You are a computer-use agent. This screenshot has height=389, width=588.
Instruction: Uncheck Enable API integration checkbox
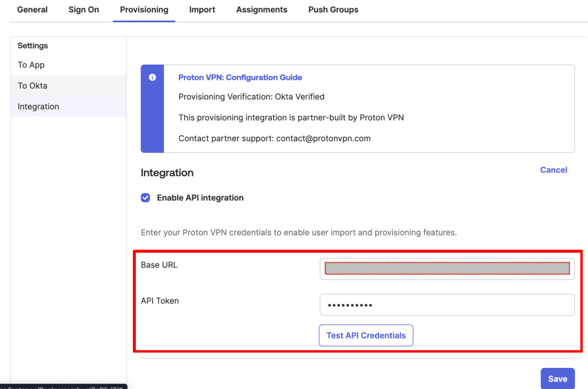pos(145,198)
